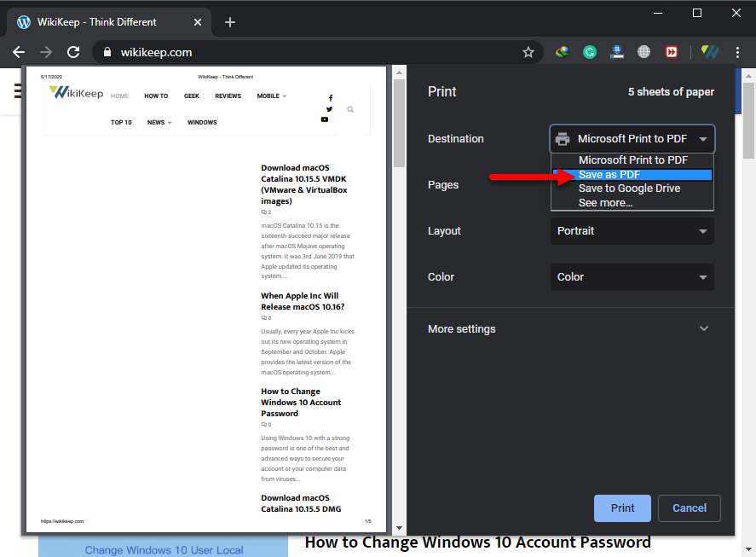The image size is (756, 557).
Task: Click the browser forward arrow
Action: coord(46,52)
